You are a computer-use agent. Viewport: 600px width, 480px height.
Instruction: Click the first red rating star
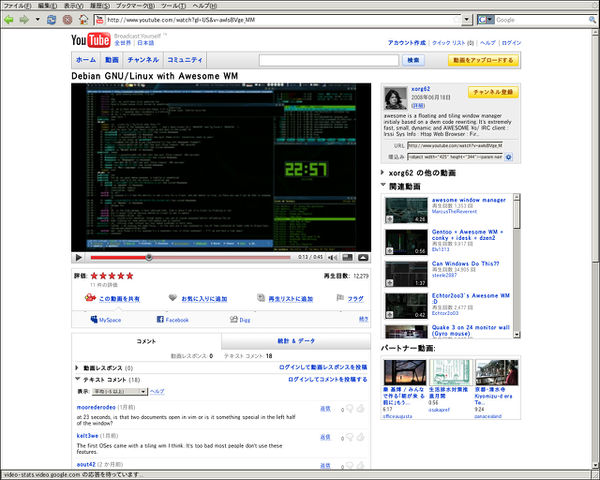94,276
